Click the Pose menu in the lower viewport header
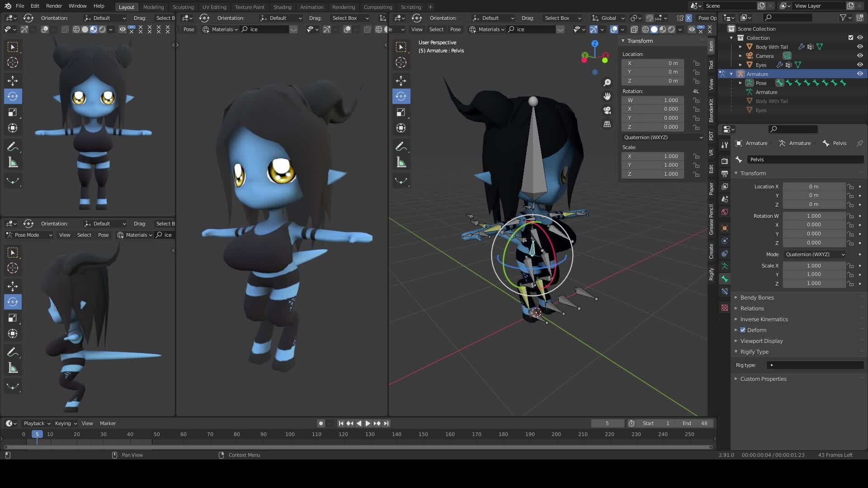Viewport: 868px width, 488px height. pyautogui.click(x=104, y=235)
